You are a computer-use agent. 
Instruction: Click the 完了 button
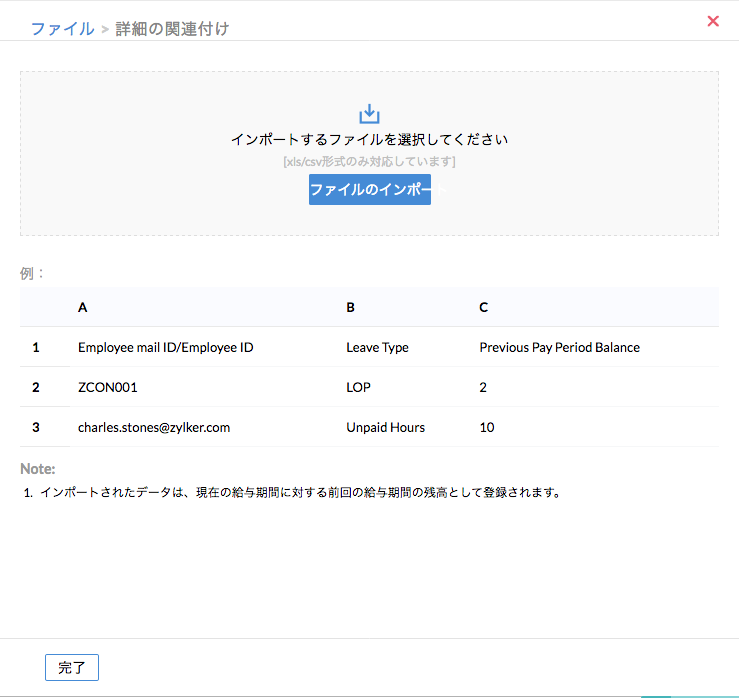coord(72,667)
